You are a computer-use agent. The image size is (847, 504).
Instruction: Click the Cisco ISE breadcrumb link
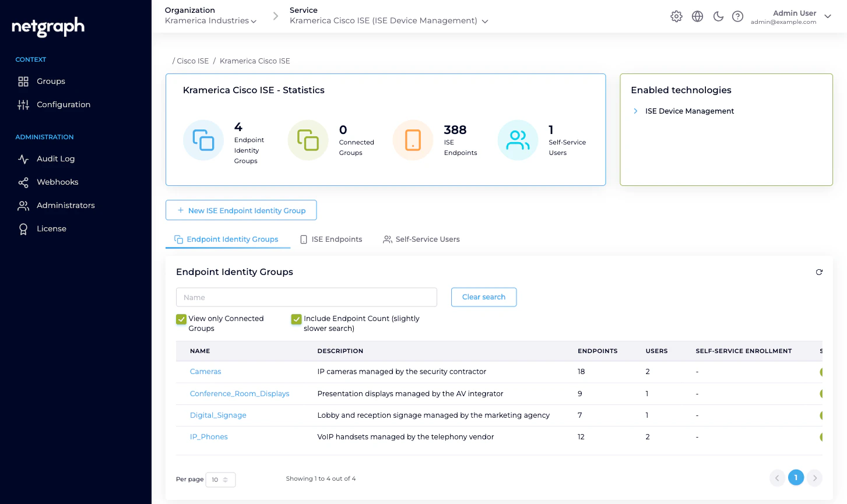192,61
